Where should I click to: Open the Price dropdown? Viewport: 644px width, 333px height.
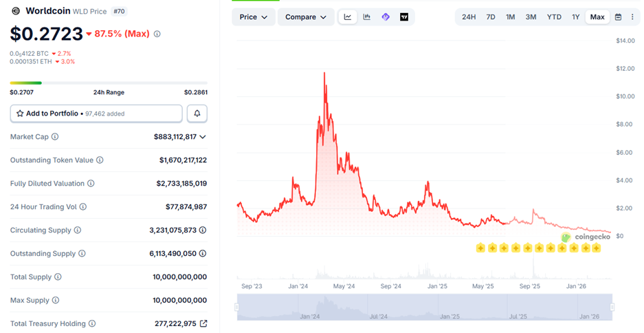click(253, 17)
